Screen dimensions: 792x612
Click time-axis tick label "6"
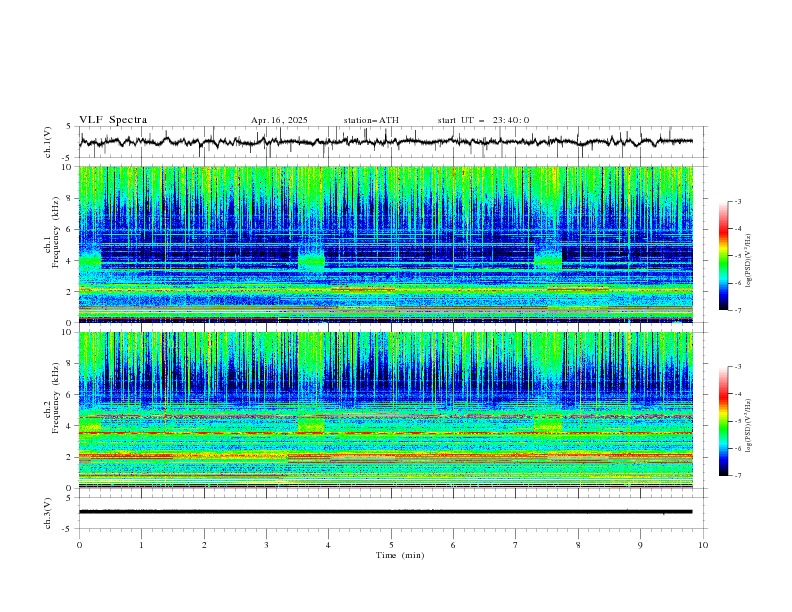point(453,545)
